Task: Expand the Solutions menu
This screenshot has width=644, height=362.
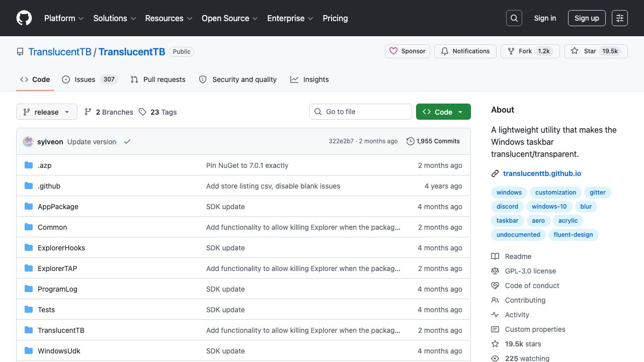Action: [x=115, y=18]
